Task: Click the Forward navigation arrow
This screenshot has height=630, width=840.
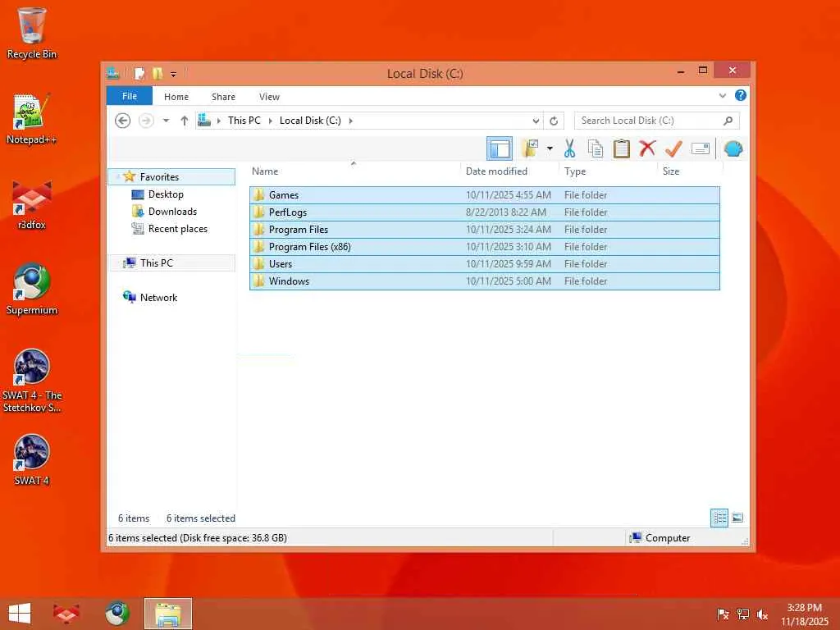Action: [x=146, y=121]
